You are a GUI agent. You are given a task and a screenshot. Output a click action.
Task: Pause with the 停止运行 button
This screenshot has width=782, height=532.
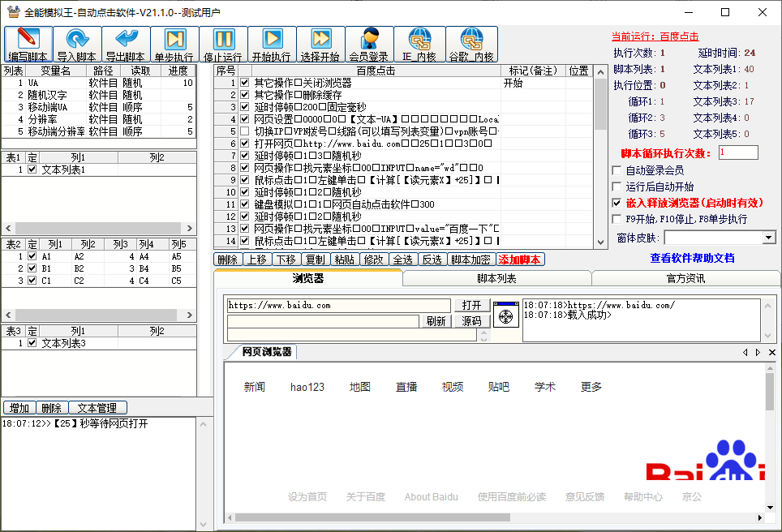(x=223, y=45)
